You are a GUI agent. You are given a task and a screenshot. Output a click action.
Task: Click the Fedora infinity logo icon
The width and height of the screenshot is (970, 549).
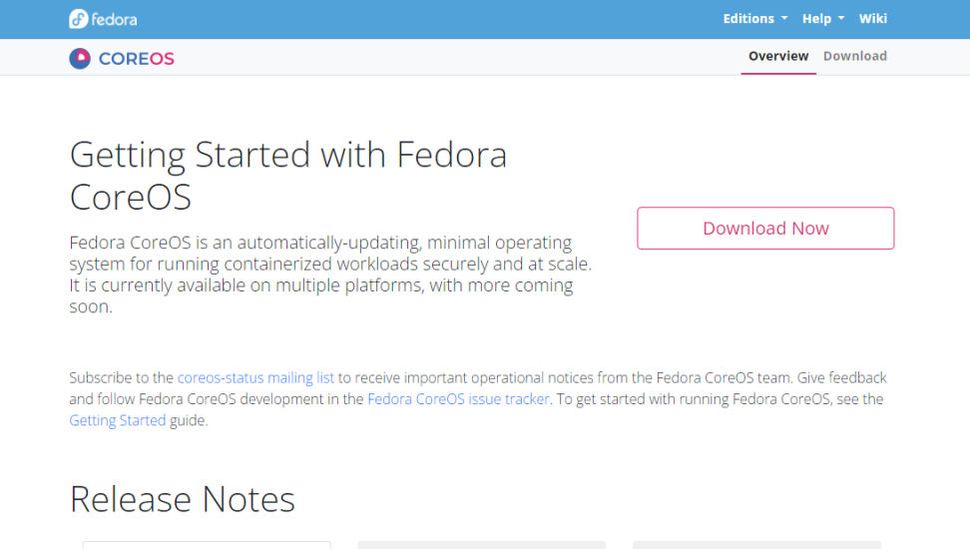78,19
